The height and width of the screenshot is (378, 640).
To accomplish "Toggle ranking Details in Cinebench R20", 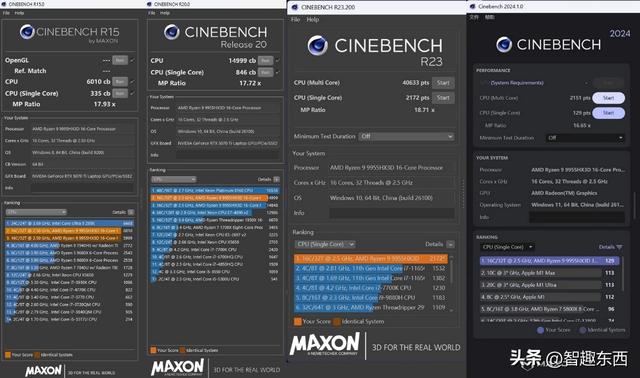I will 276,179.
